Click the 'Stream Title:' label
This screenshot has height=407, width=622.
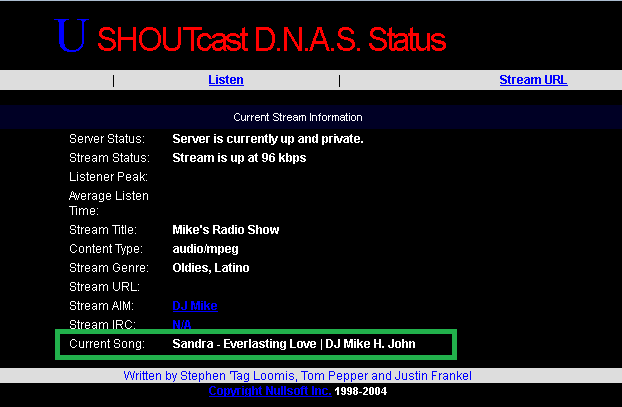[103, 230]
